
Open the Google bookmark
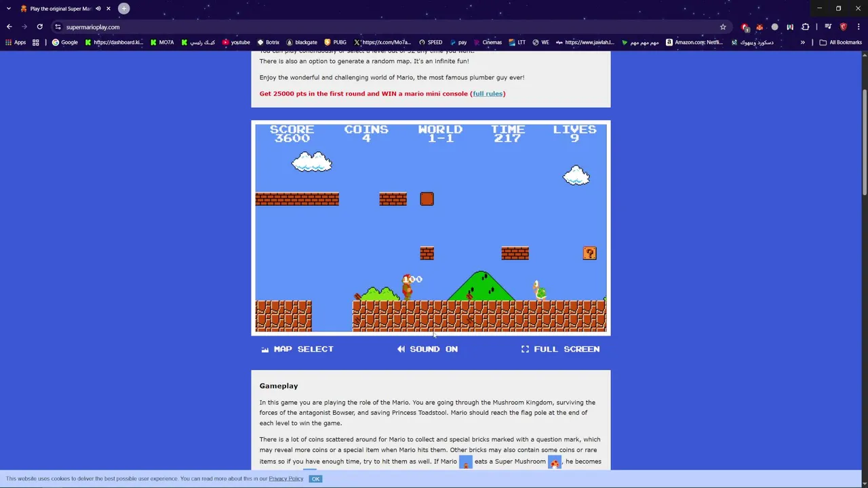(64, 42)
